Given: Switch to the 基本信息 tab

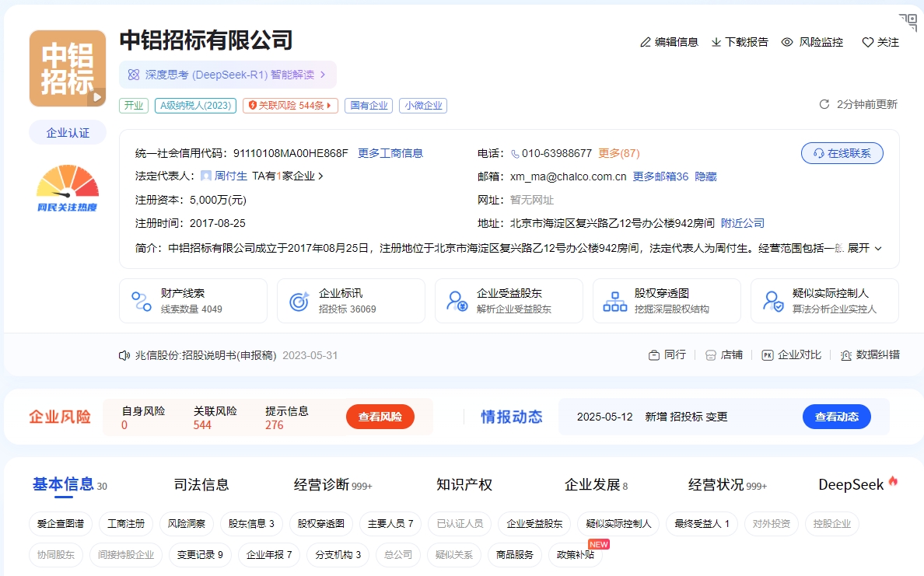Looking at the screenshot, I should pyautogui.click(x=63, y=485).
